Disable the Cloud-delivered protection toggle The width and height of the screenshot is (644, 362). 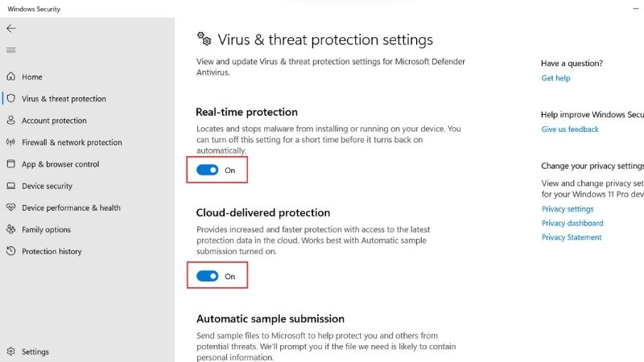coord(208,276)
